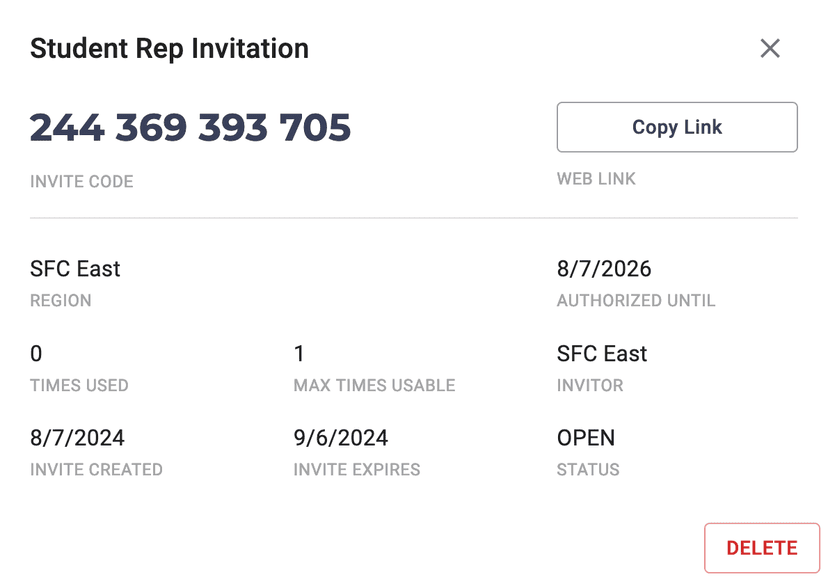
Task: Click the INVITOR label
Action: 590,386
